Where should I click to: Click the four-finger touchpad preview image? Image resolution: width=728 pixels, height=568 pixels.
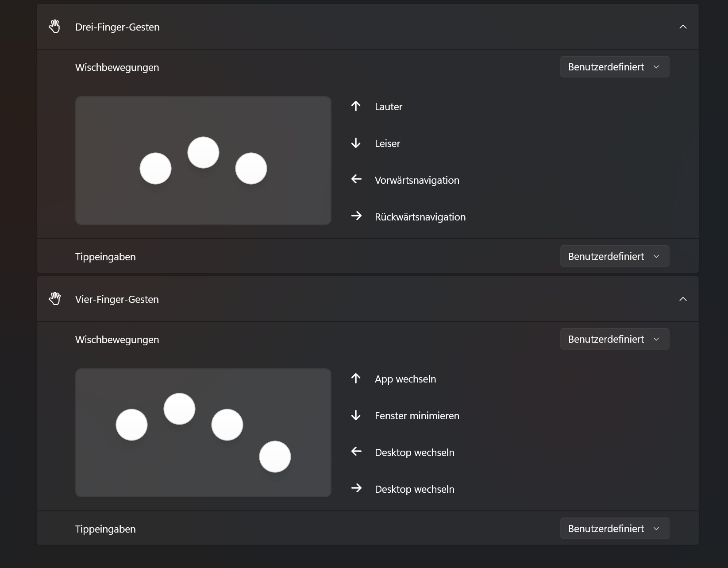click(x=203, y=433)
